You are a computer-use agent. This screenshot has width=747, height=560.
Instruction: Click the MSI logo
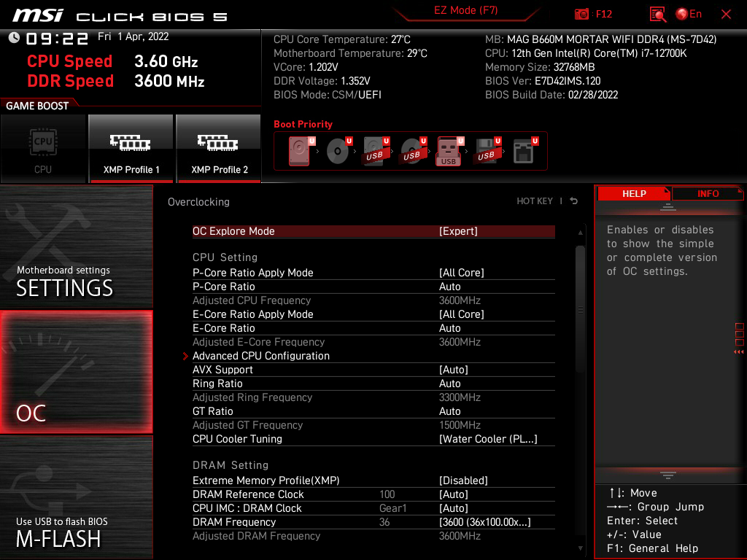(x=38, y=15)
